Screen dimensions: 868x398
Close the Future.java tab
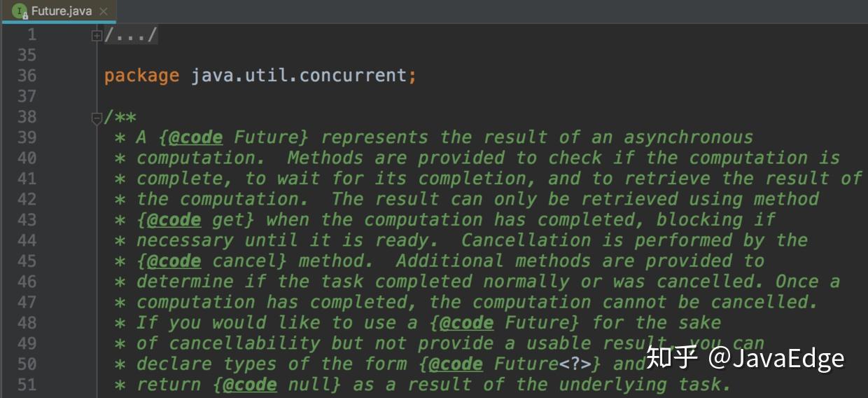(104, 12)
